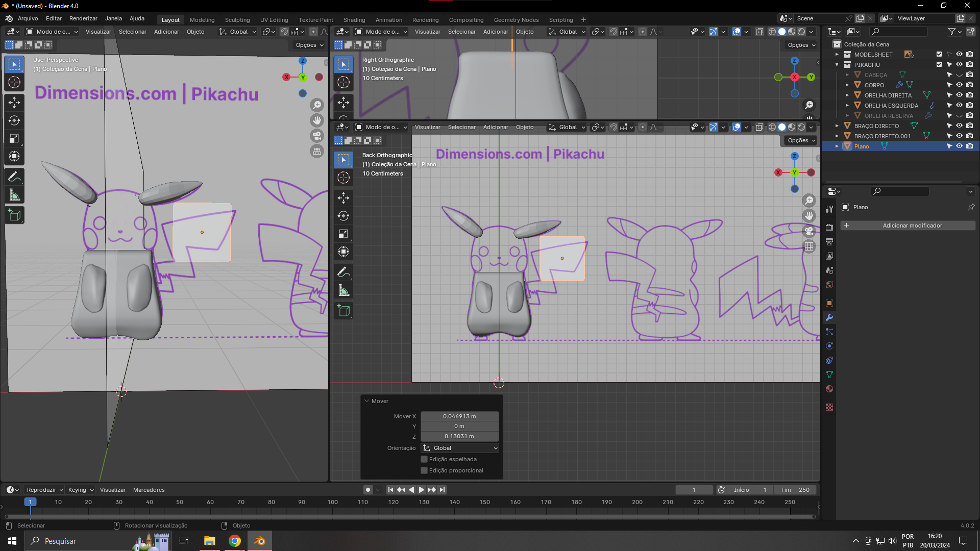This screenshot has width=980, height=551.
Task: Select the 3D Cursor tool in back viewport
Action: (x=344, y=178)
